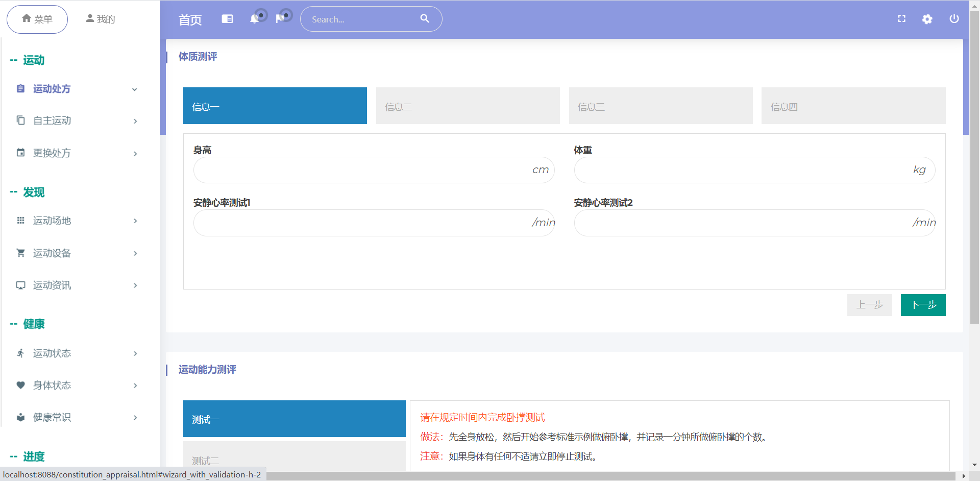Click the 运动状态 running figure icon
Screen dimensions: 980x481
(x=20, y=353)
